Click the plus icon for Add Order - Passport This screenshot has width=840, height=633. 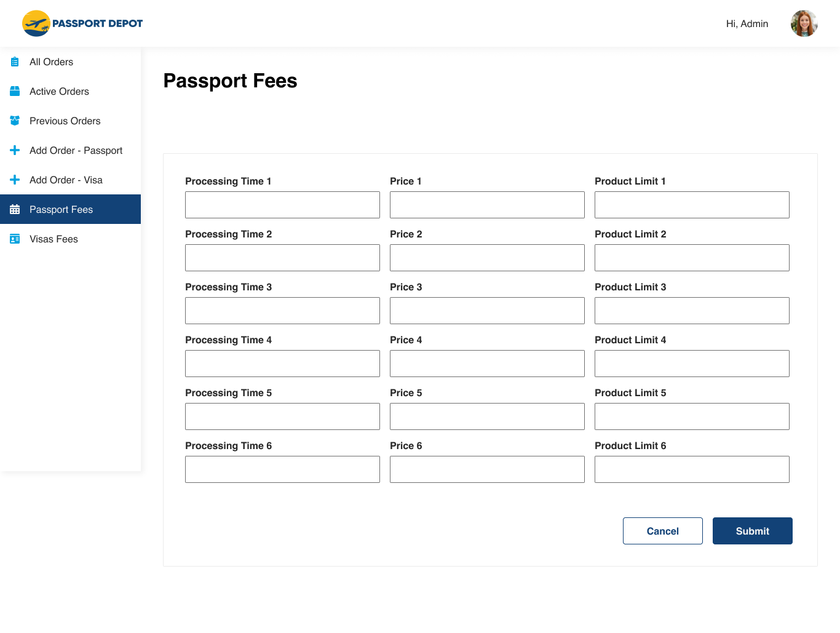click(15, 151)
